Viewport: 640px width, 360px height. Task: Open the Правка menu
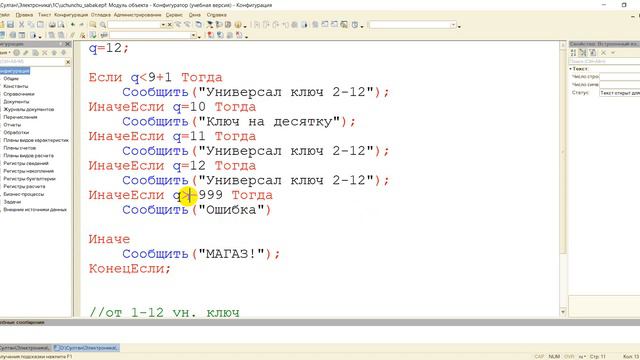click(24, 15)
